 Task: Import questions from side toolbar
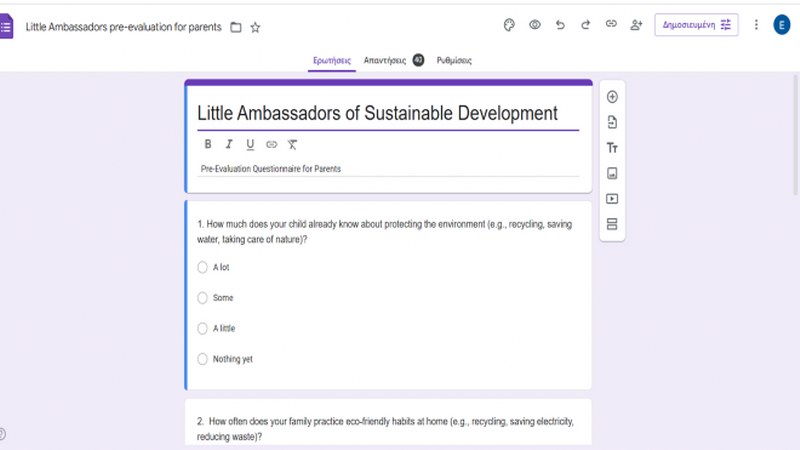click(612, 122)
